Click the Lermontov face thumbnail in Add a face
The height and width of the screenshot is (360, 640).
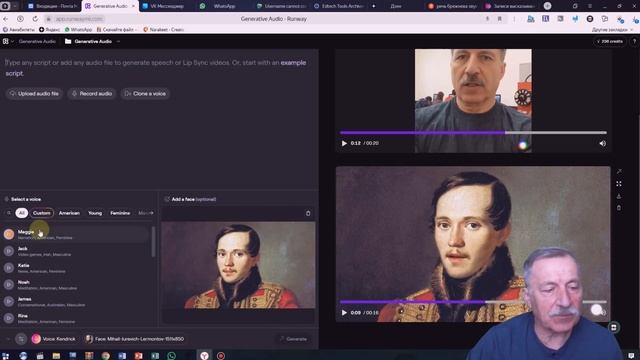(x=238, y=265)
